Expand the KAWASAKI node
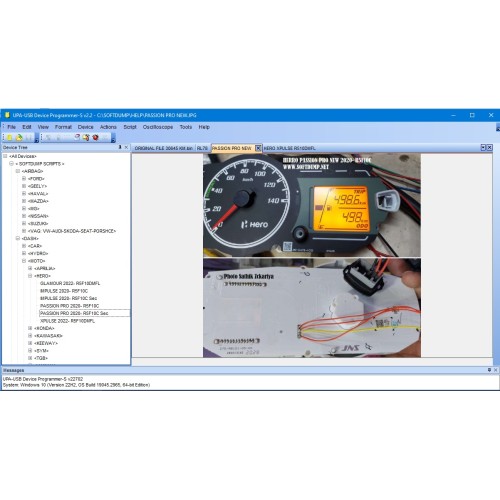Image resolution: width=500 pixels, height=500 pixels. pyautogui.click(x=30, y=336)
